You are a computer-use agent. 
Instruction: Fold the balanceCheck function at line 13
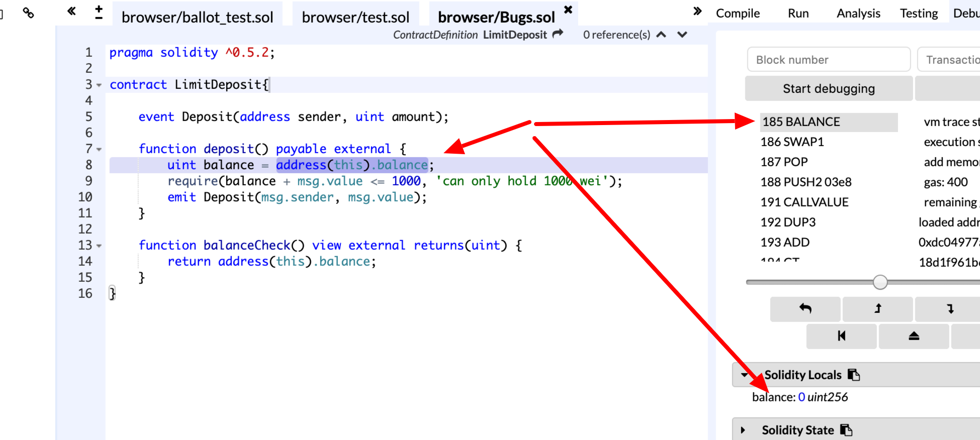99,246
